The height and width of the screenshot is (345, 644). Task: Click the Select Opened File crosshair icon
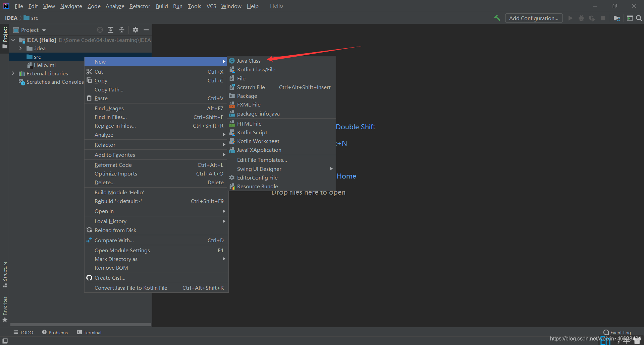coord(100,30)
